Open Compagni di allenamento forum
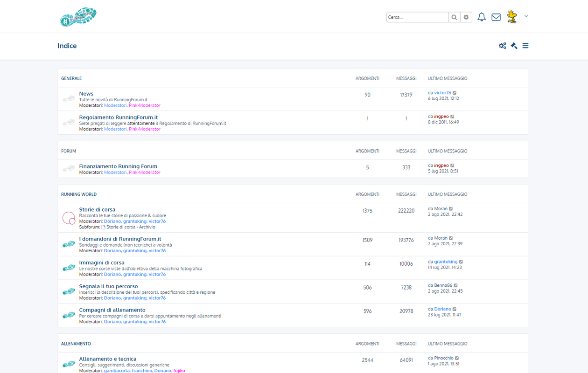The height and width of the screenshot is (373, 588). pos(112,310)
